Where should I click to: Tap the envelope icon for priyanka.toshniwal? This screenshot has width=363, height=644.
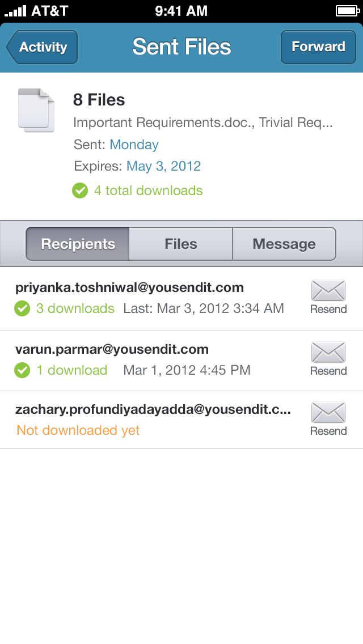pos(328,291)
